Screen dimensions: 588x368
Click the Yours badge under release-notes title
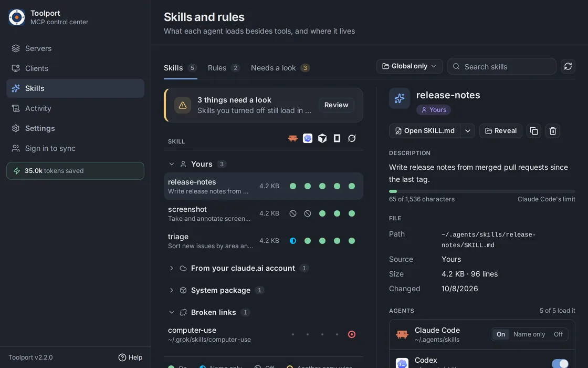[434, 110]
